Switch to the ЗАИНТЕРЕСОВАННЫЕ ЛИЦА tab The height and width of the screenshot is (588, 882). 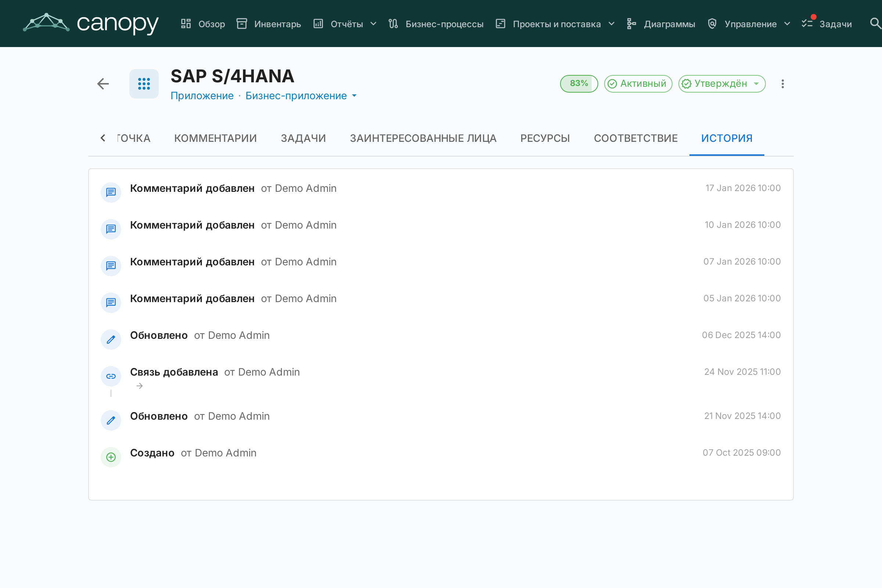coord(423,139)
